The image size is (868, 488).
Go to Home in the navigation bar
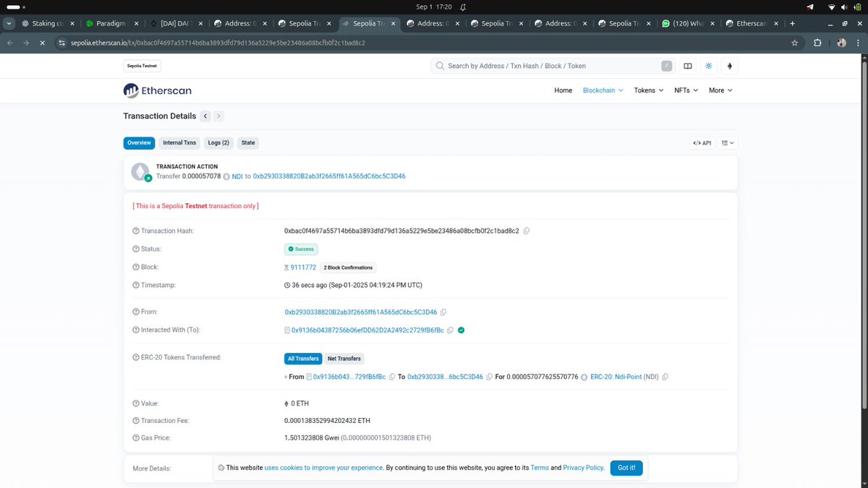[x=563, y=90]
